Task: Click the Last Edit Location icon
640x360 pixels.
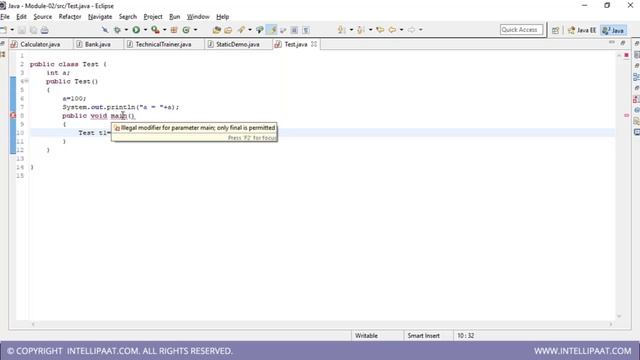Action: click(x=380, y=30)
